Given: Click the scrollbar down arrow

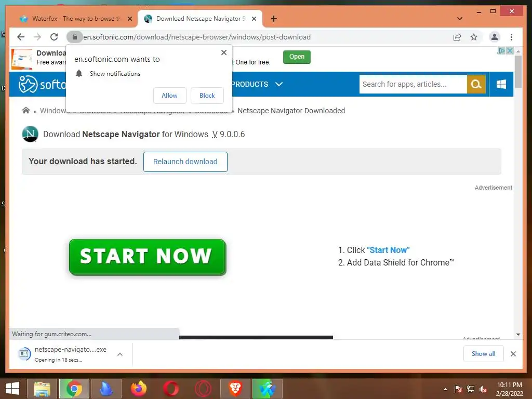Looking at the screenshot, I should (518, 334).
